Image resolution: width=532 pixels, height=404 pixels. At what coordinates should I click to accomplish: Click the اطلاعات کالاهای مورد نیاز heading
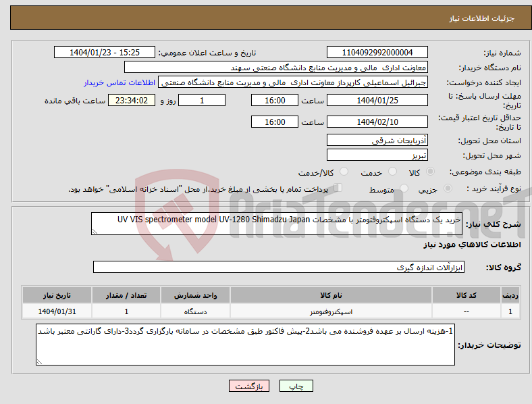pyautogui.click(x=472, y=245)
